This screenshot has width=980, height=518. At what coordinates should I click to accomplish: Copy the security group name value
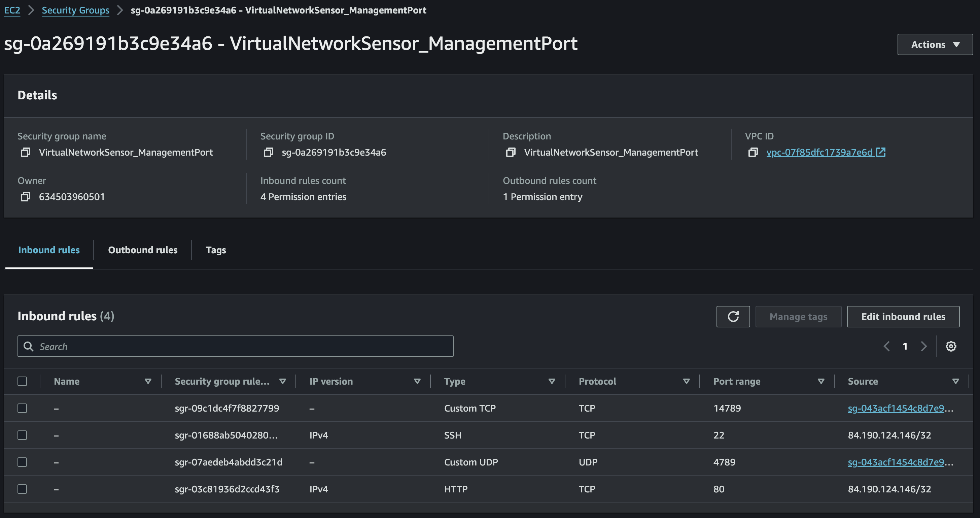[26, 152]
